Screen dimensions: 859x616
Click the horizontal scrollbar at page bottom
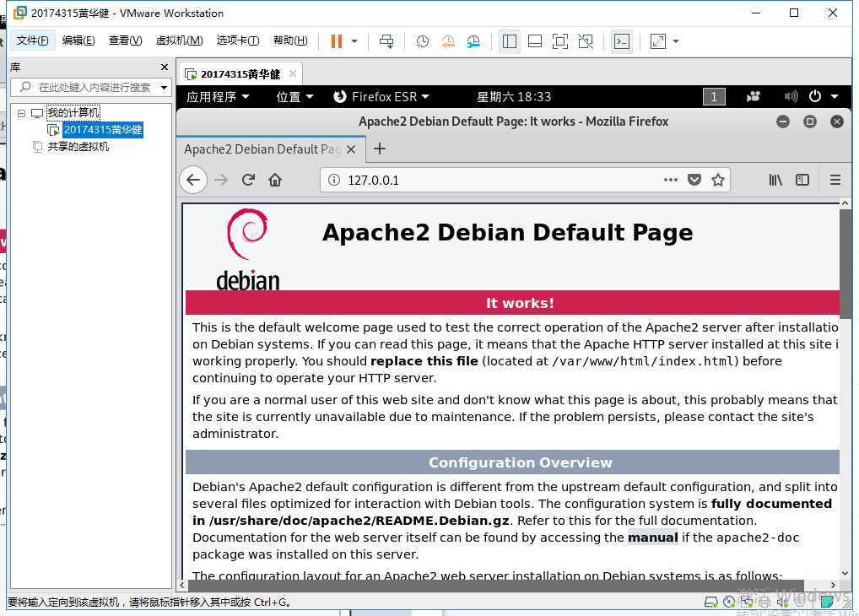(x=495, y=586)
